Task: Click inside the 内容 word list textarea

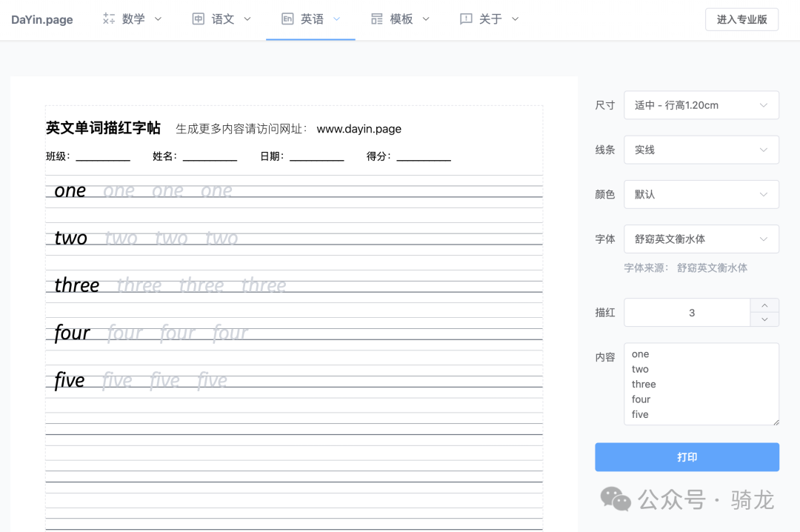Action: (701, 384)
